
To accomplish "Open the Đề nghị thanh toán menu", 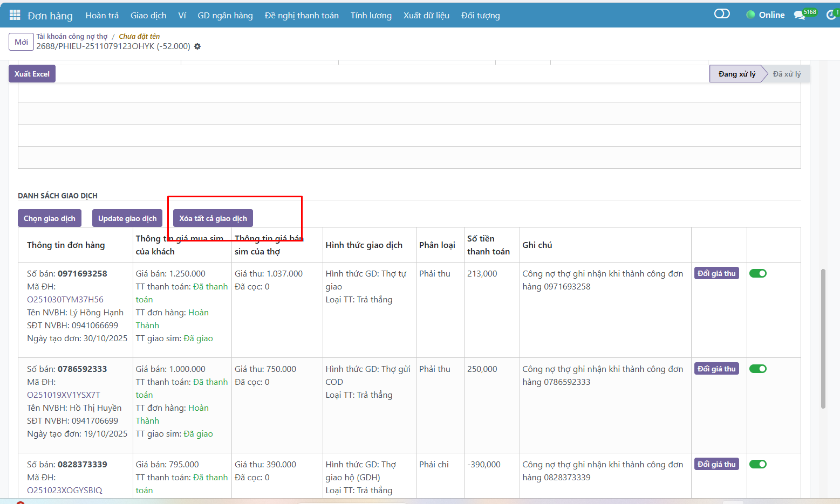I will pos(302,16).
